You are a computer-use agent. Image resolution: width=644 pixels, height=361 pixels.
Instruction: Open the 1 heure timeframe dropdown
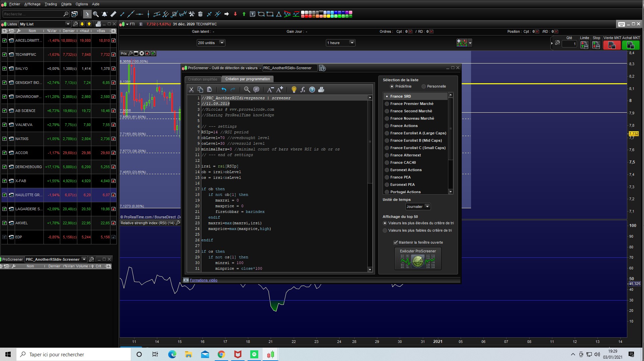340,43
